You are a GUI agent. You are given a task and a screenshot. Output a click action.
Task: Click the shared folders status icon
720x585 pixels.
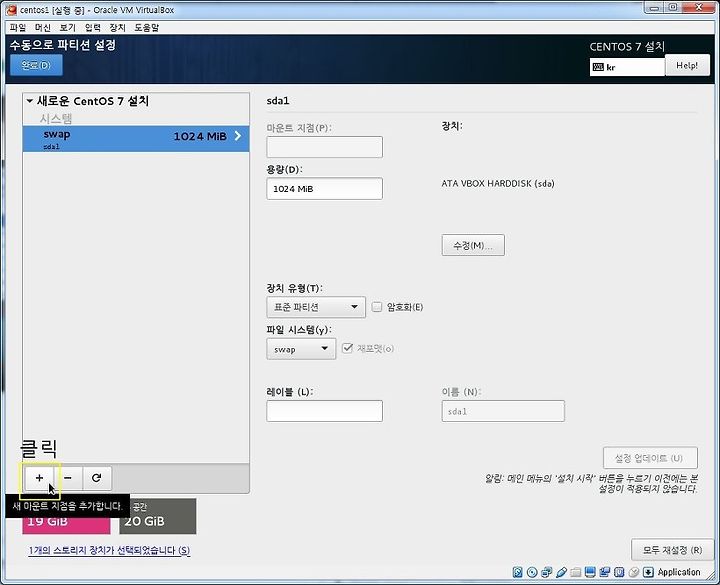tap(576, 572)
